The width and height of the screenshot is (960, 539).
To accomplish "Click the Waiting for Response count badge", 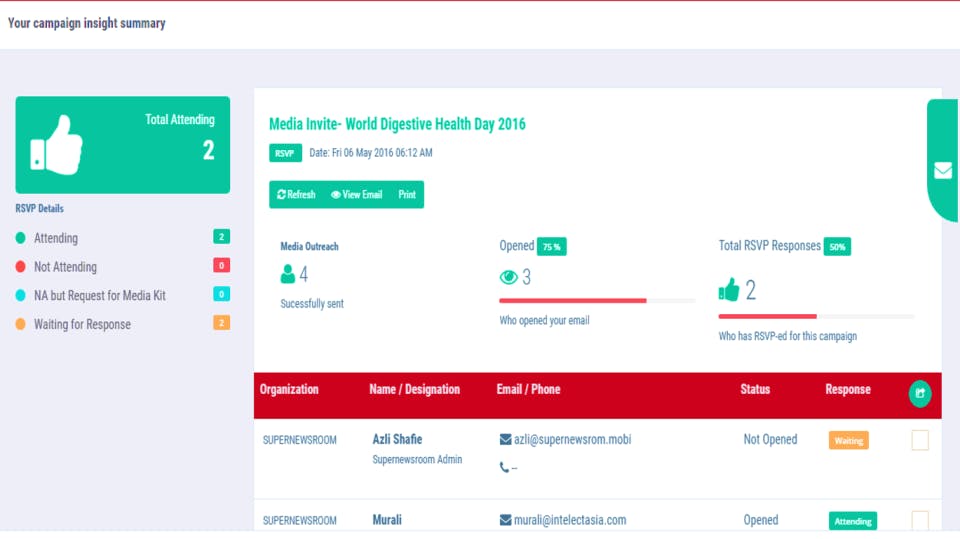I will coord(222,323).
